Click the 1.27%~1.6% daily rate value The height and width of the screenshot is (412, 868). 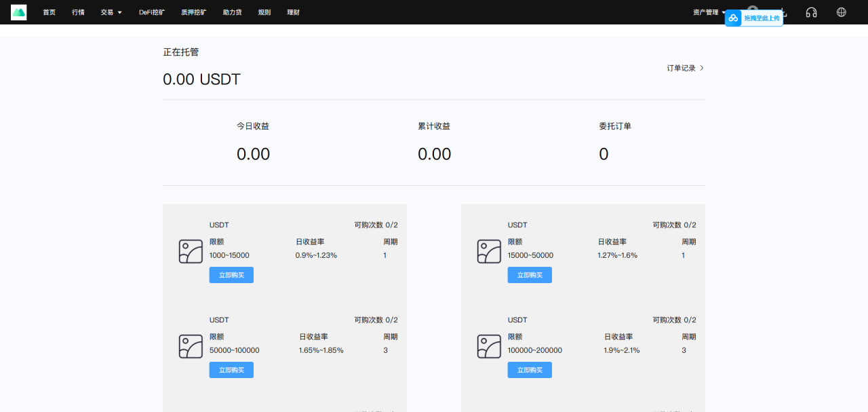[617, 255]
